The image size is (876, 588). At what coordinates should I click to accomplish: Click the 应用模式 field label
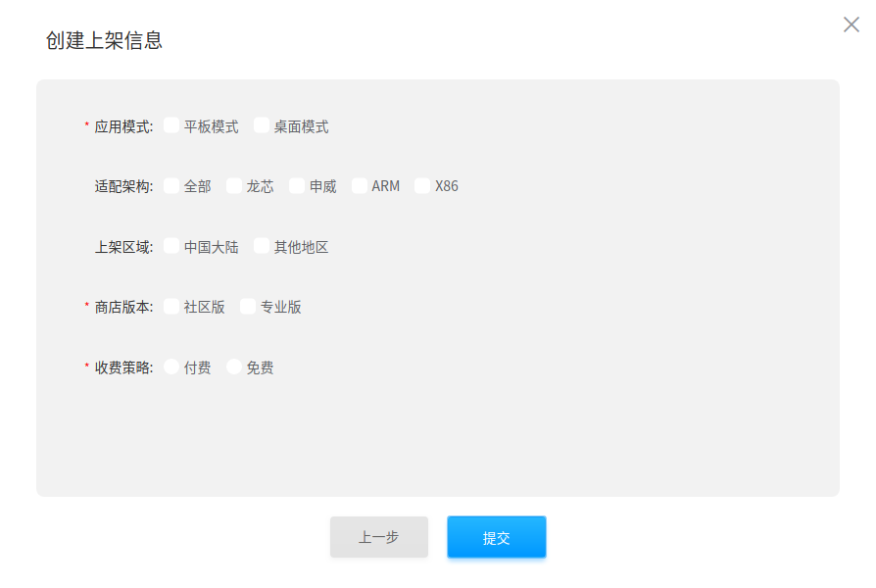(123, 126)
